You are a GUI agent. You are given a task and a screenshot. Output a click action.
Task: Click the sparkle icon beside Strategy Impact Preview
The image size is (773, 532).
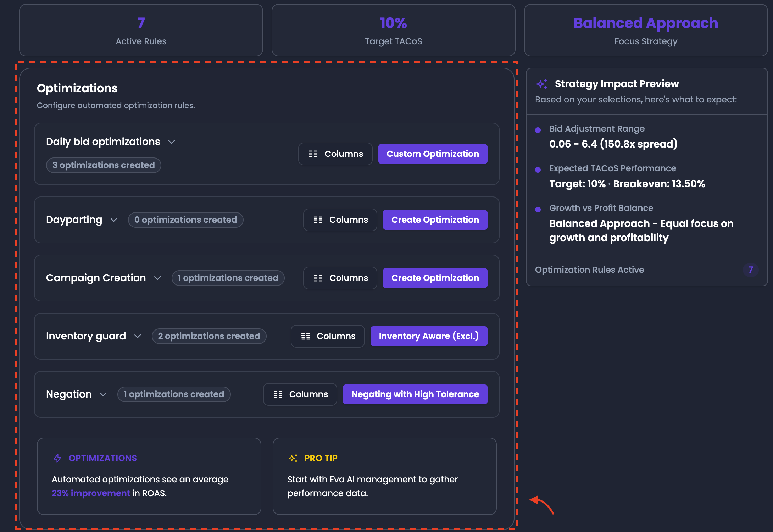click(542, 84)
